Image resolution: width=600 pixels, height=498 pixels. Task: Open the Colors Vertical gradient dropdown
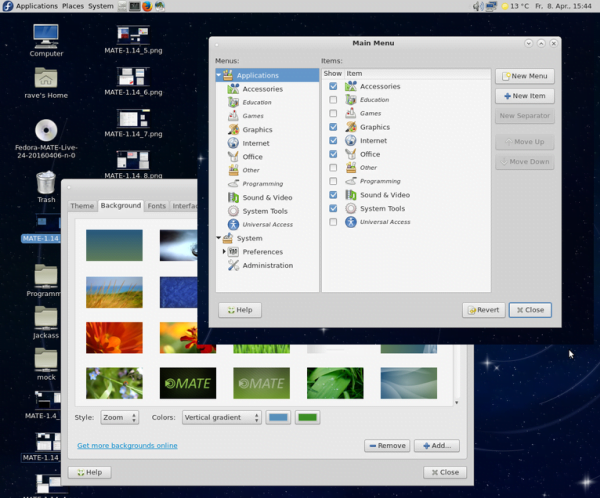coord(220,417)
